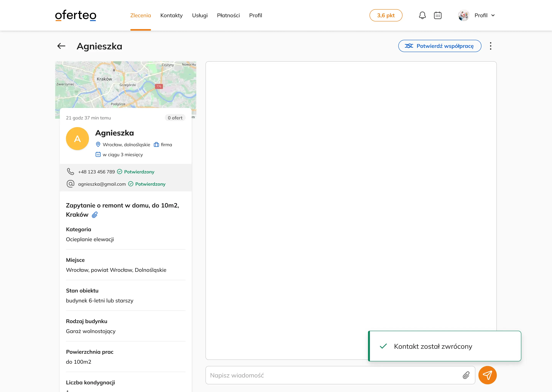Viewport: 552px width, 392px height.
Task: Click the 3,6 pkt points button
Action: (x=386, y=16)
